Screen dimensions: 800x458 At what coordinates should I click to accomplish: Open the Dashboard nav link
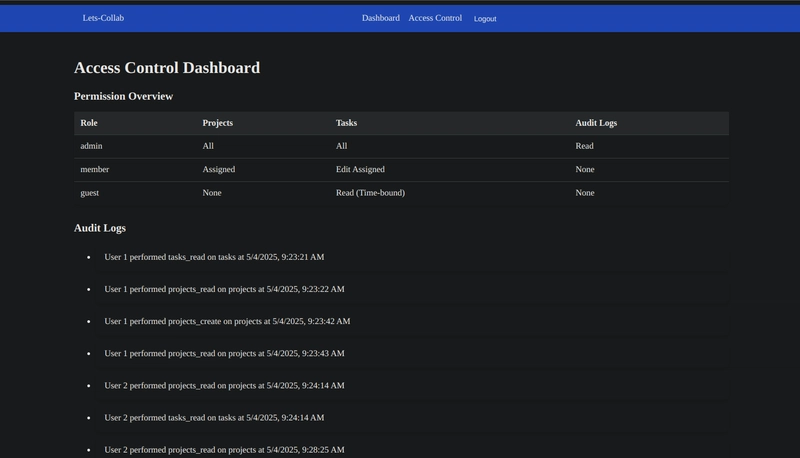pos(381,18)
